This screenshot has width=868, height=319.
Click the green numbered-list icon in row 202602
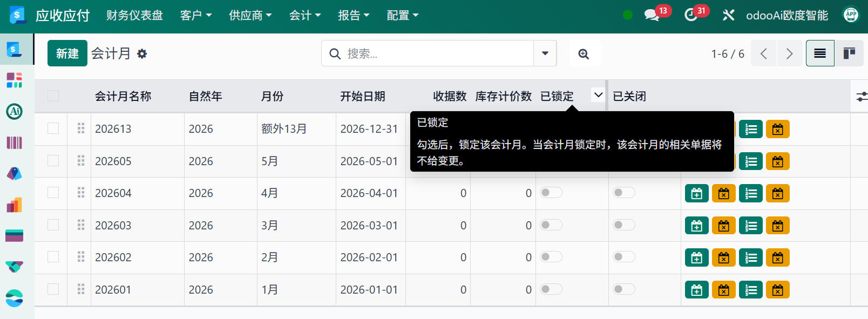(x=751, y=257)
